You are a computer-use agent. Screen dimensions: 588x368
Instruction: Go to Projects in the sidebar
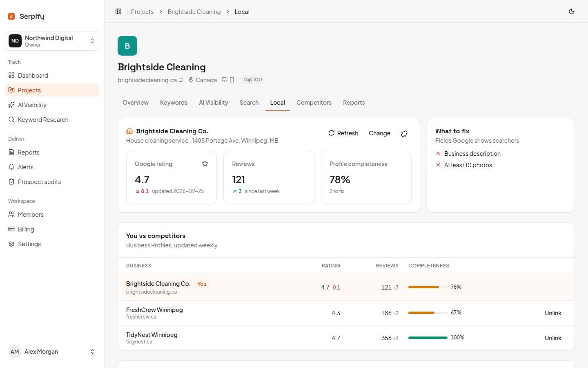pyautogui.click(x=52, y=90)
